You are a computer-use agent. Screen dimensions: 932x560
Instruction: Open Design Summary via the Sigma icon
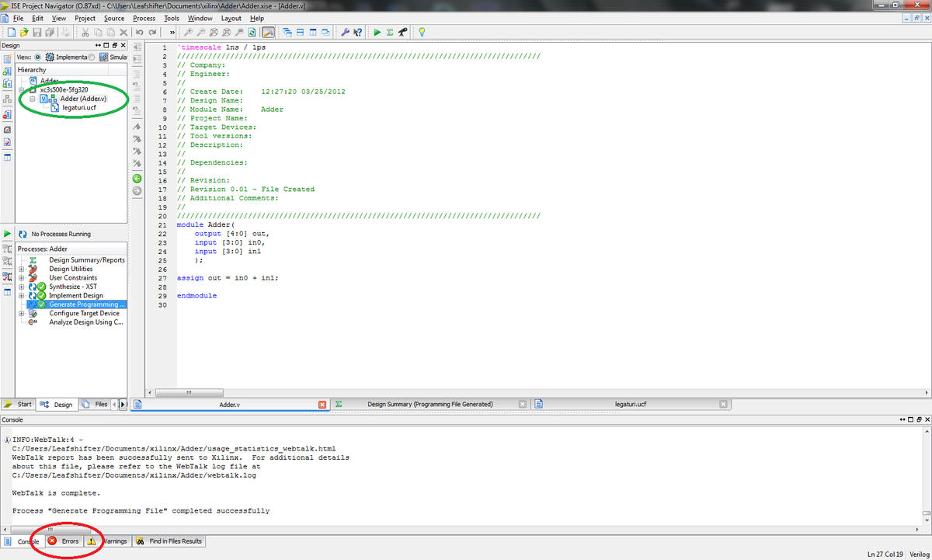tap(390, 32)
